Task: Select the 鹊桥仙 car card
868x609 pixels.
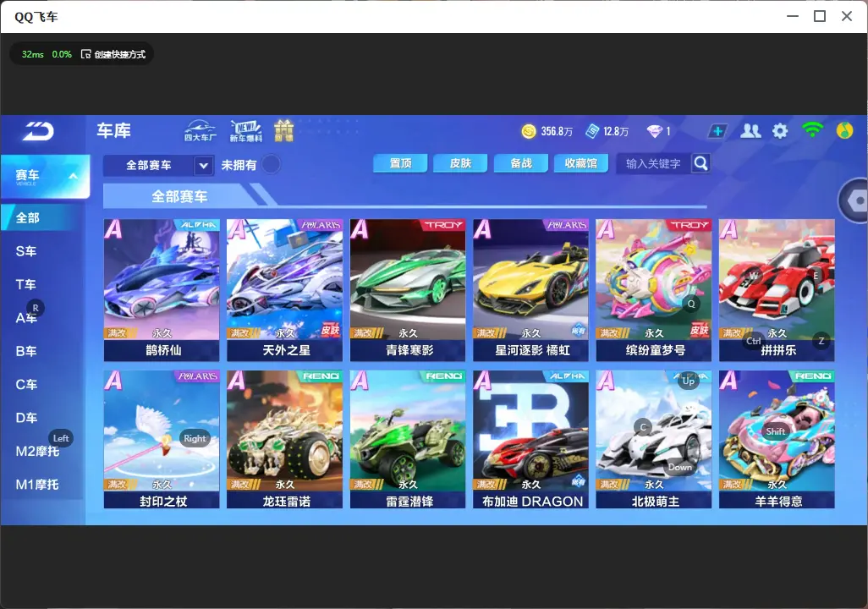Action: 162,290
